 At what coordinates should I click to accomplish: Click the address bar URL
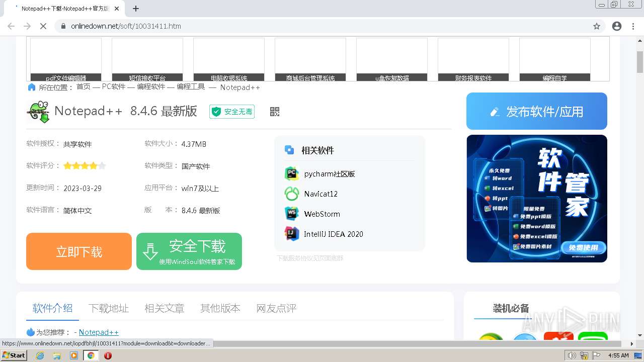(126, 26)
